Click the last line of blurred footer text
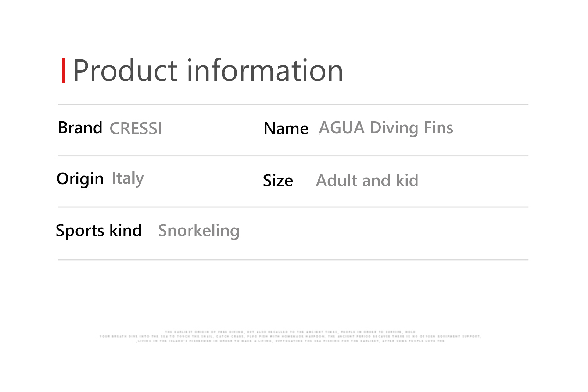This screenshot has height=392, width=588. pyautogui.click(x=291, y=341)
